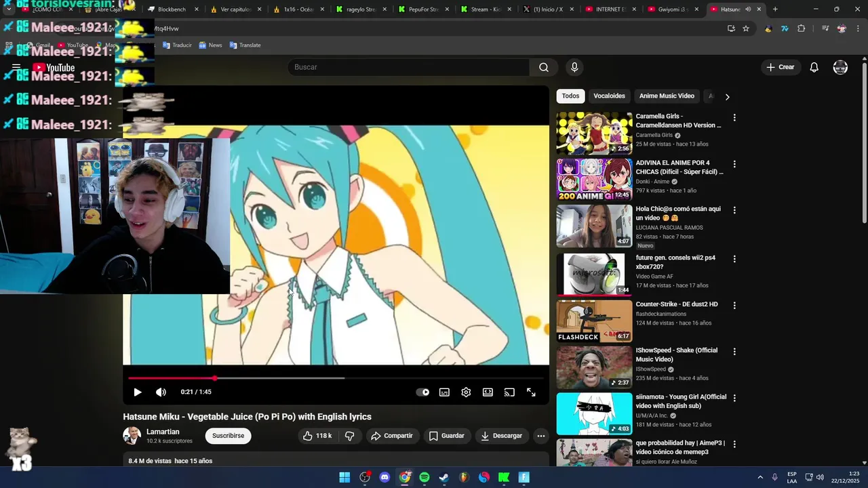868x488 pixels.
Task: Open options for Counter-Strike DE dust2 video
Action: pos(734,306)
